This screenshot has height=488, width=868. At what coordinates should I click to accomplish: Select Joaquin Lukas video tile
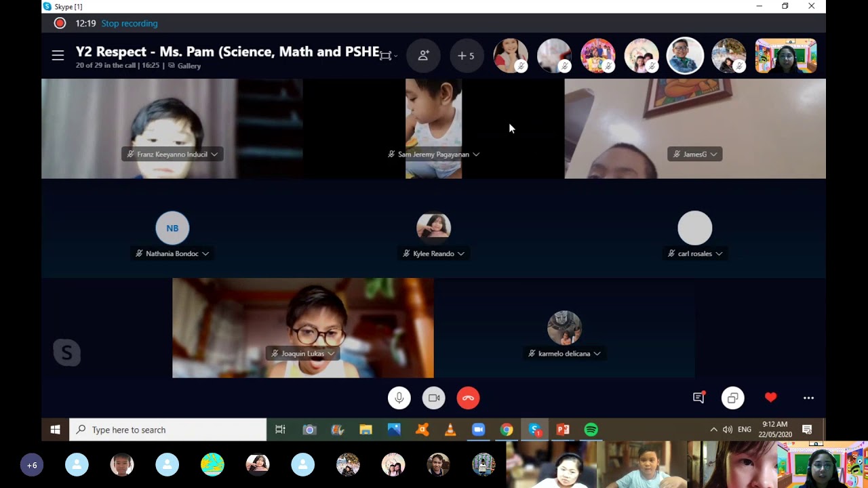(x=303, y=328)
